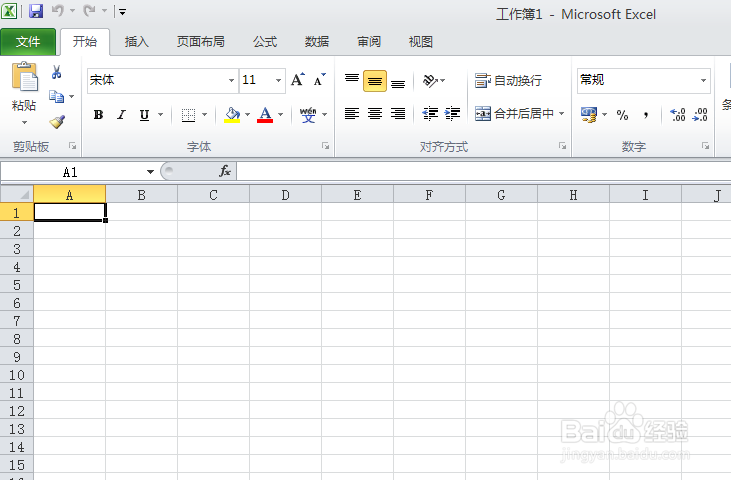
Task: Apply the Comma Style button
Action: point(646,115)
